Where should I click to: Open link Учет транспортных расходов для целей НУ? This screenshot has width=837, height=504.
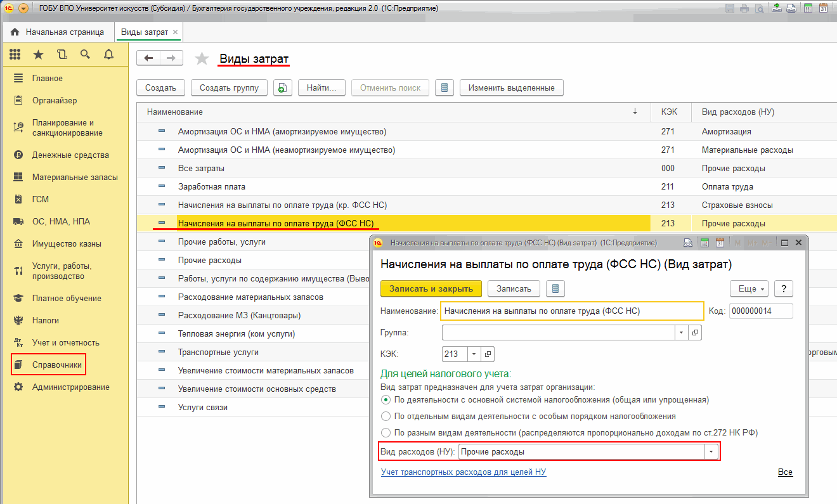(464, 472)
